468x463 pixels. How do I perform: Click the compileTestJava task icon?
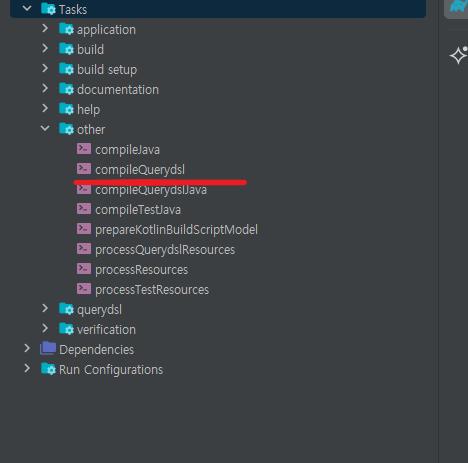click(x=84, y=209)
